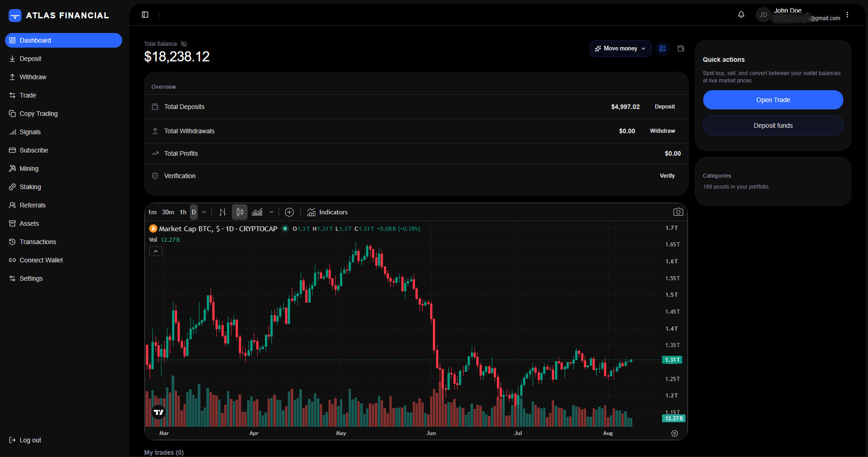Viewport: 868px width, 457px height.
Task: Click the green market status dot
Action: pyautogui.click(x=285, y=228)
